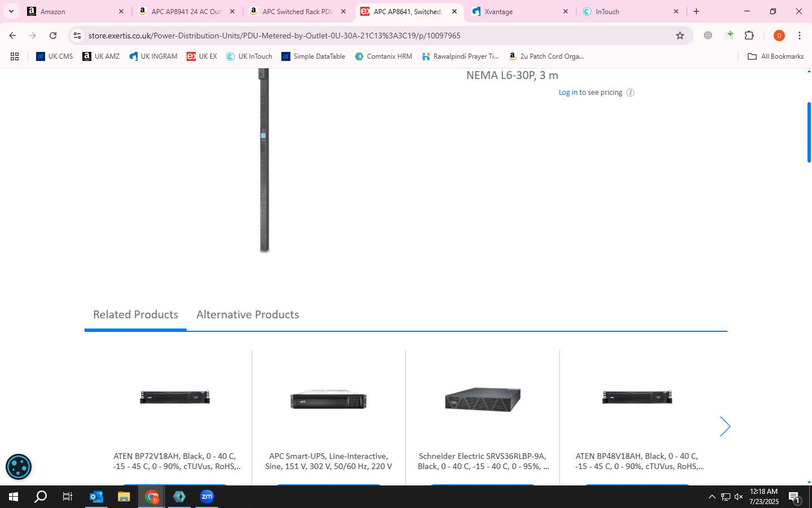This screenshot has height=508, width=812.
Task: Open Windows taskbar search
Action: (x=41, y=497)
